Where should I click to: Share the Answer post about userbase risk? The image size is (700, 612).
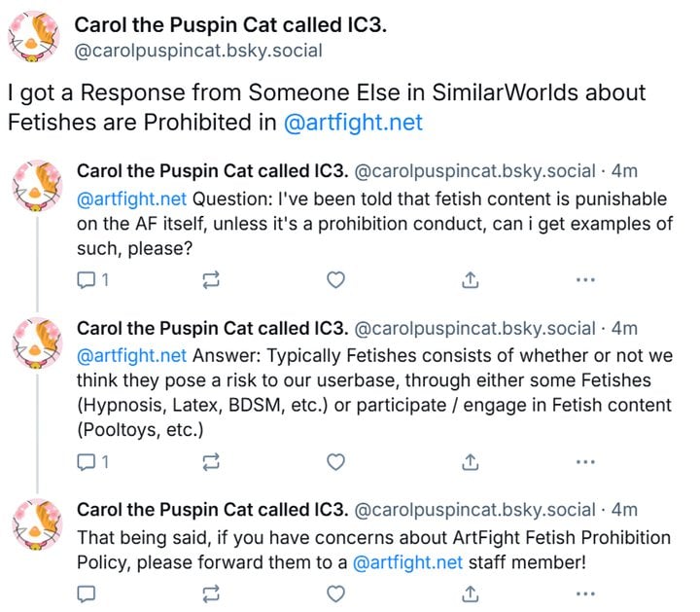click(471, 462)
